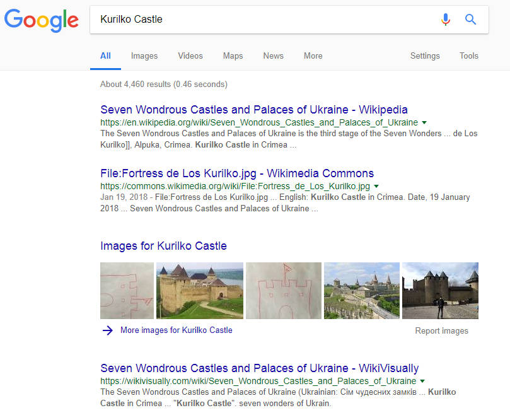Open the search Tools options
This screenshot has height=420, width=510.
pos(468,55)
